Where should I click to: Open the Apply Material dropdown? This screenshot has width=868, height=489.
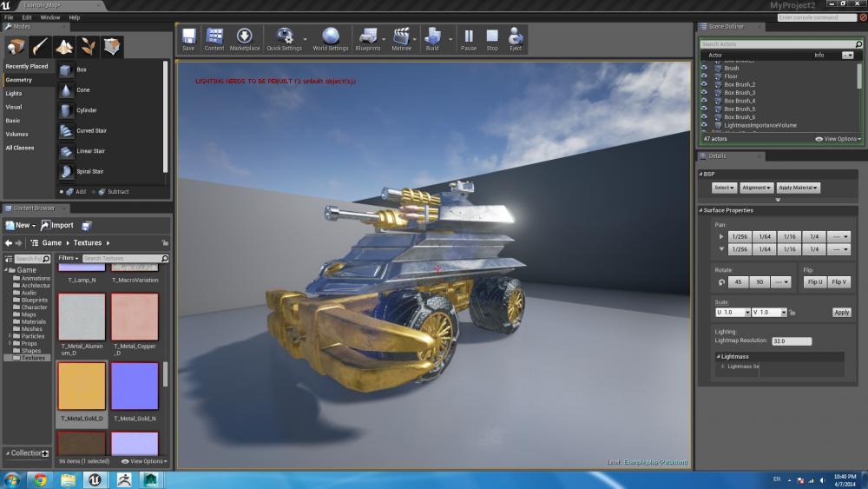(x=798, y=188)
